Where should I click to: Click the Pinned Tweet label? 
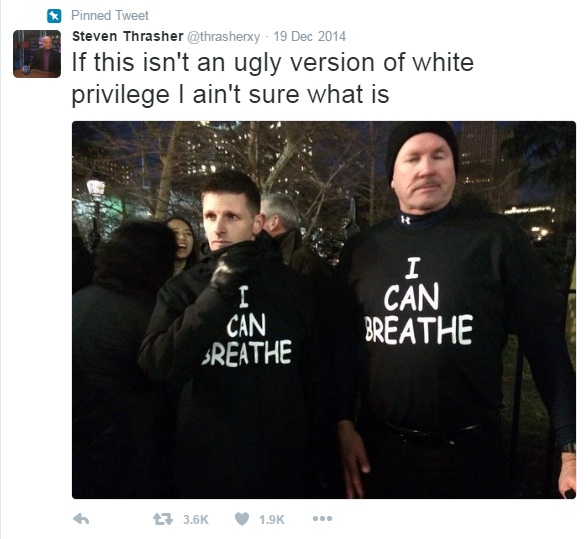point(110,15)
